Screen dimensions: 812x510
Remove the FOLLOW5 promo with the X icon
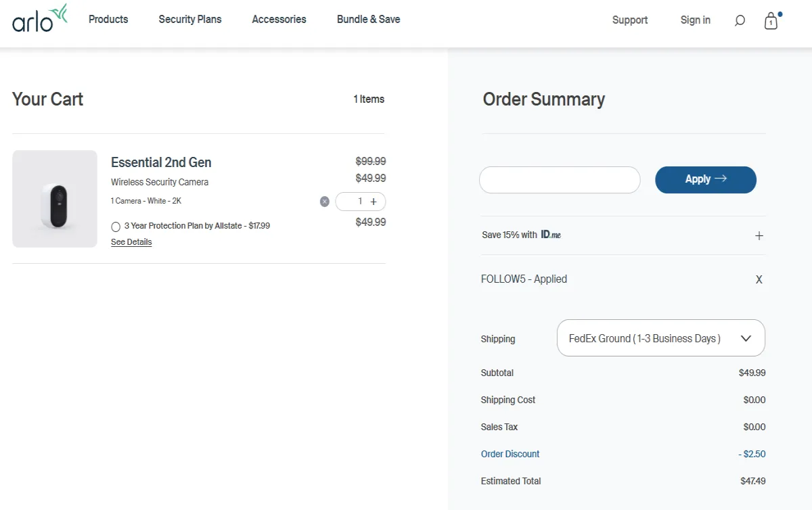(x=759, y=279)
